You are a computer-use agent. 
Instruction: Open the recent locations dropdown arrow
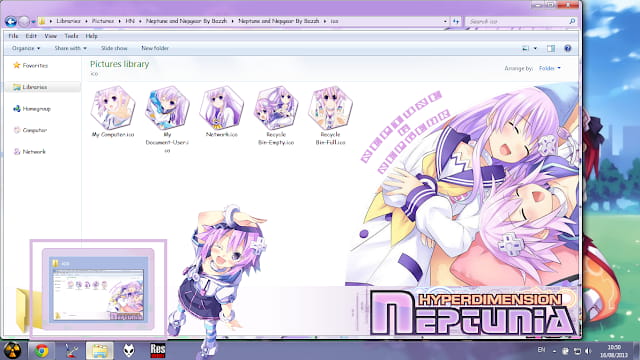pos(33,22)
